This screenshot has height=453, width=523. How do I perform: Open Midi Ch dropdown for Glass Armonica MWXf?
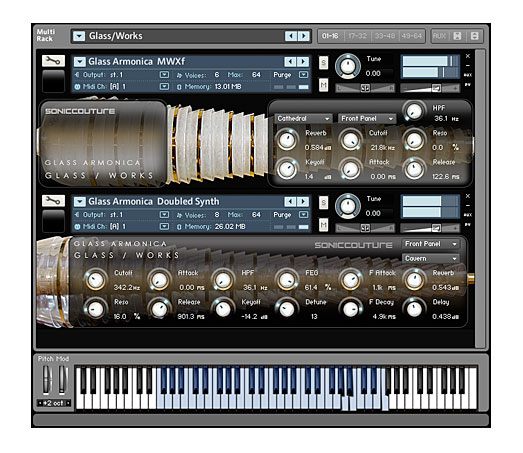point(164,86)
